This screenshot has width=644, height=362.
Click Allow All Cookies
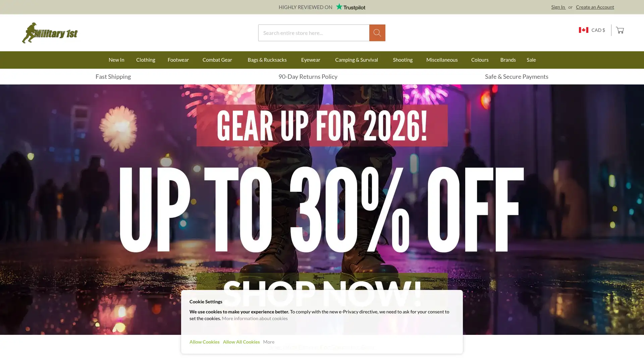[x=241, y=342]
